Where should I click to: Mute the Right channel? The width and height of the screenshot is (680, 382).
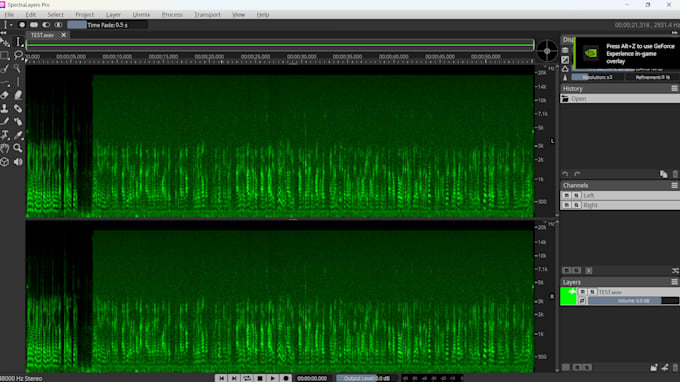[566, 205]
